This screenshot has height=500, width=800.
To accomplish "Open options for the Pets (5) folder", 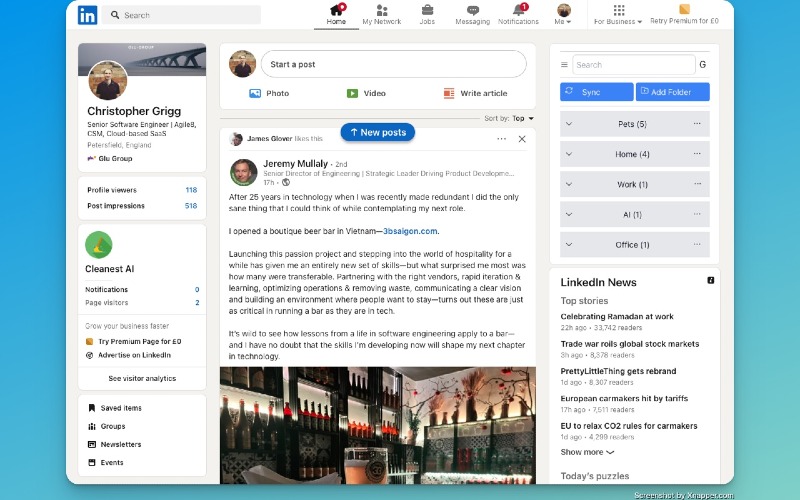I will click(x=697, y=123).
